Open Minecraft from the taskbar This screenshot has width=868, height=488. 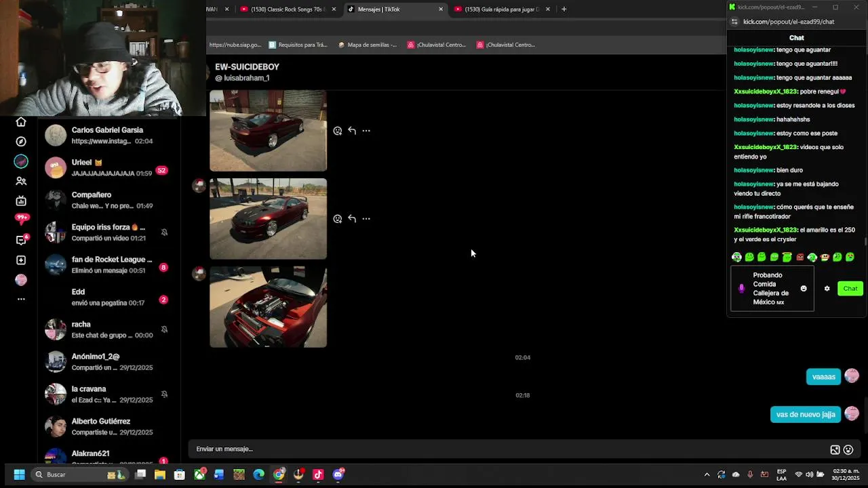(239, 474)
